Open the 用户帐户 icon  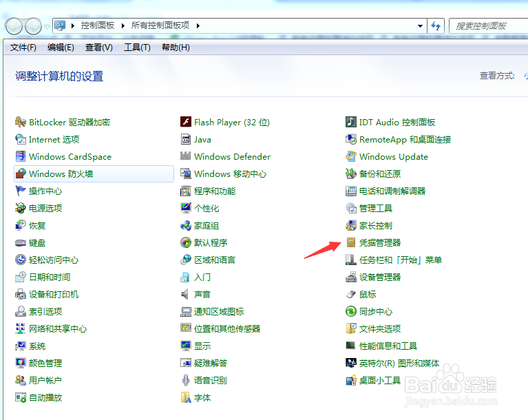[x=21, y=380]
